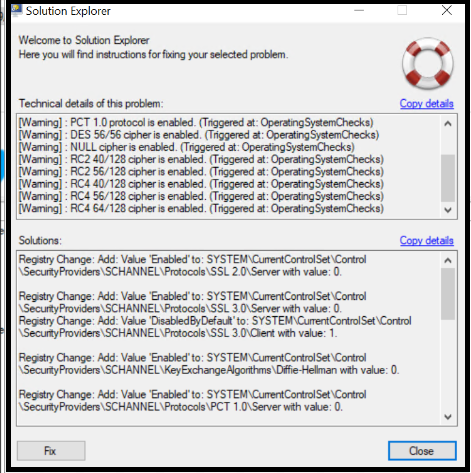Click the Diffie-Hellman registry change entry
The height and width of the screenshot is (473, 471).
[209, 363]
